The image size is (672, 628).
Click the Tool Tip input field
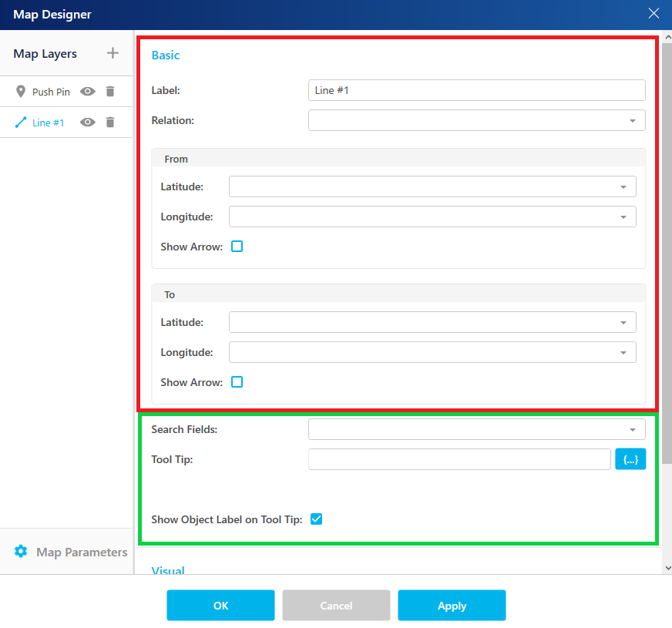459,459
